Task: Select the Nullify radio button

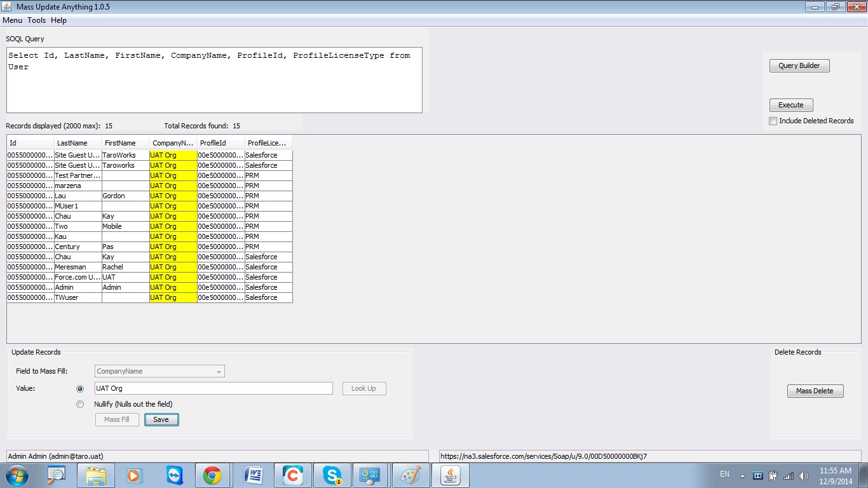Action: pyautogui.click(x=80, y=404)
